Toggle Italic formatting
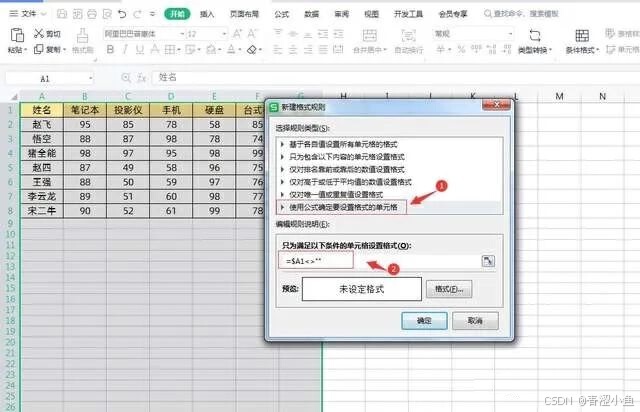 (125, 50)
